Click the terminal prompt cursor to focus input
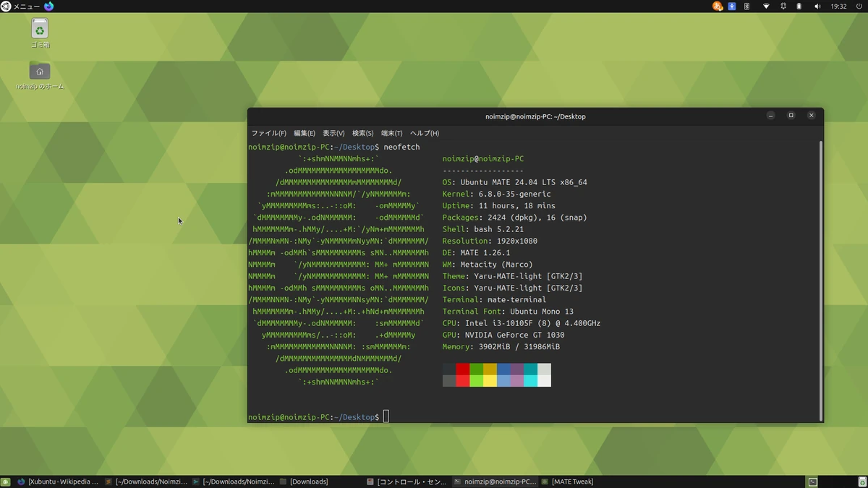 [x=386, y=416]
